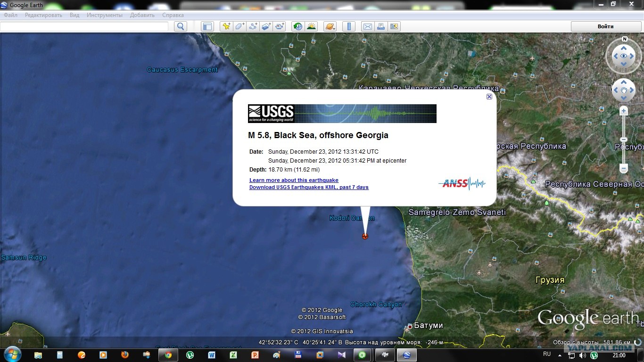Select the ruler measuring tool
This screenshot has height=362, width=644.
(349, 26)
